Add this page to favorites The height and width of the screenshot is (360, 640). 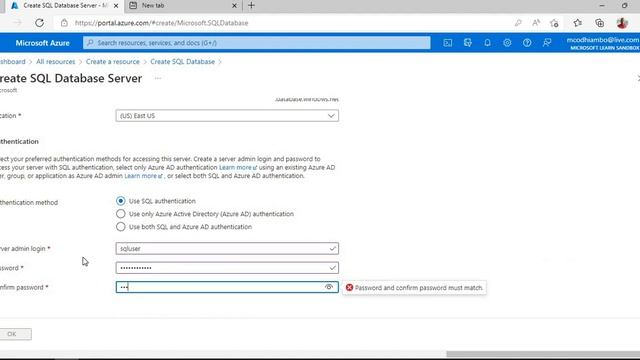click(x=554, y=23)
